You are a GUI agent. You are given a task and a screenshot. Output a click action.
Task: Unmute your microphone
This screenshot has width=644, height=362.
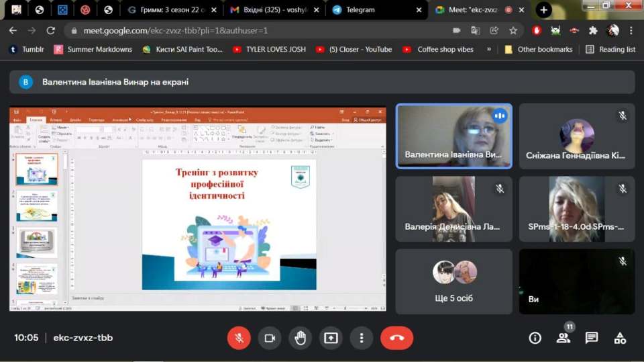point(239,338)
